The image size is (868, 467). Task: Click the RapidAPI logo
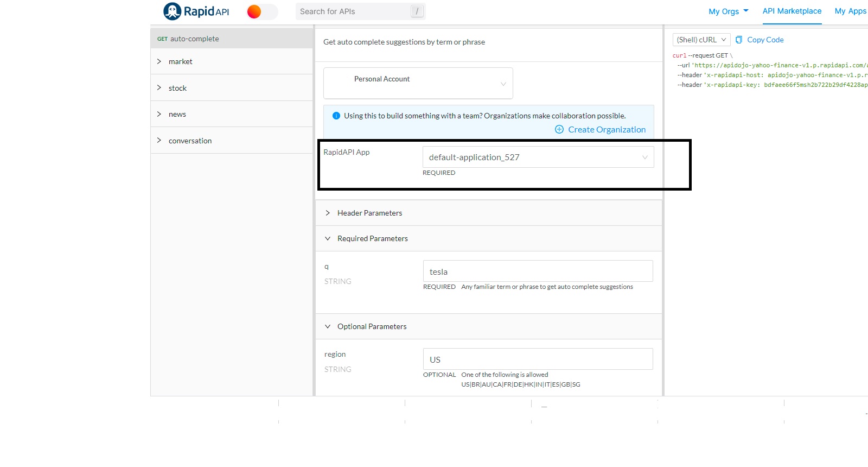click(x=196, y=11)
